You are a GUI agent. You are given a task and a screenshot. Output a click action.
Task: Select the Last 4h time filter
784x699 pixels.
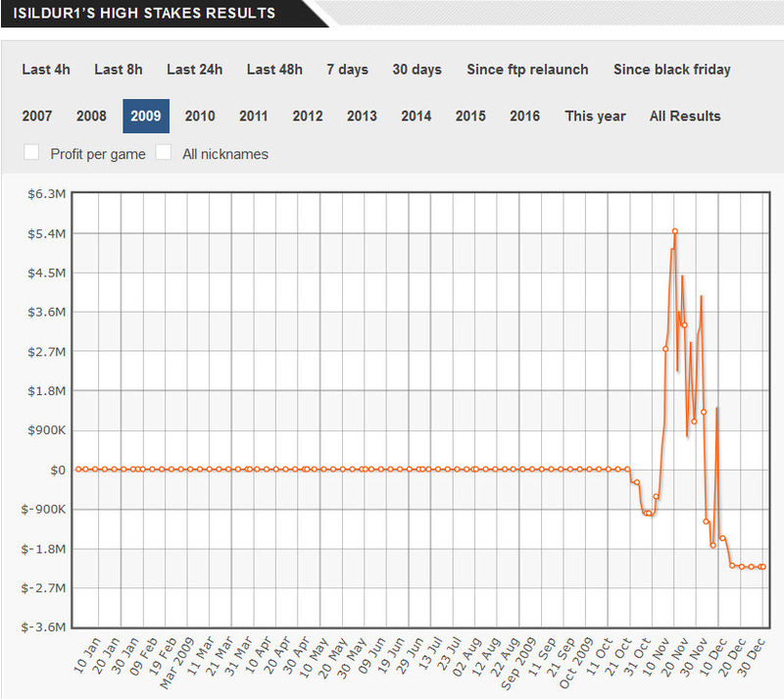point(45,70)
